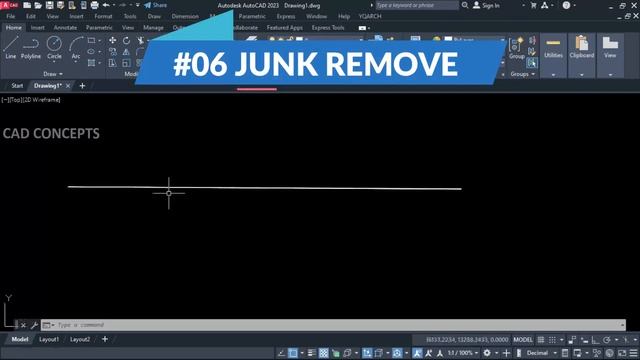Open the File menu

coord(11,16)
